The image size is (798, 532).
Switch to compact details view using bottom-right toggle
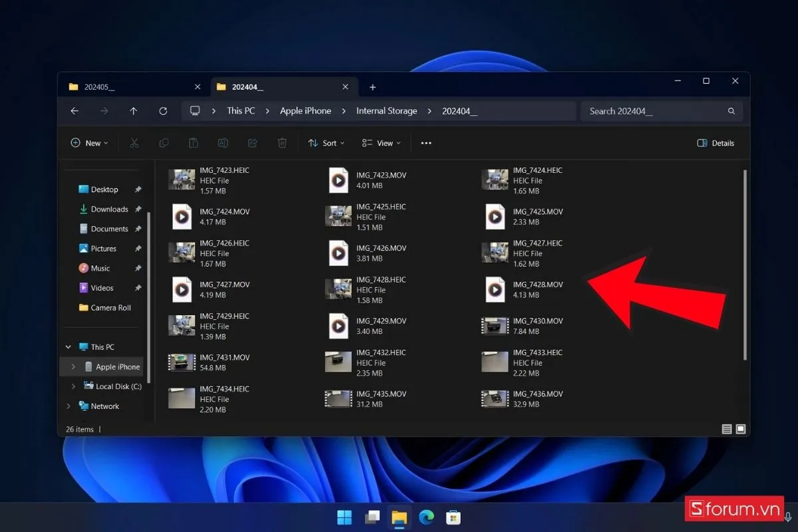[727, 429]
